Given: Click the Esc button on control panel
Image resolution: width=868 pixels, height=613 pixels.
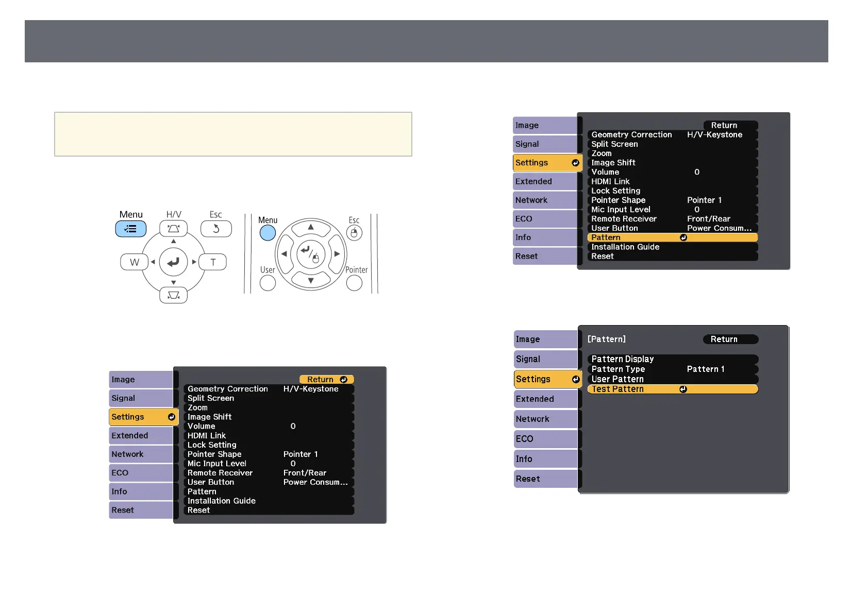Looking at the screenshot, I should 216,229.
